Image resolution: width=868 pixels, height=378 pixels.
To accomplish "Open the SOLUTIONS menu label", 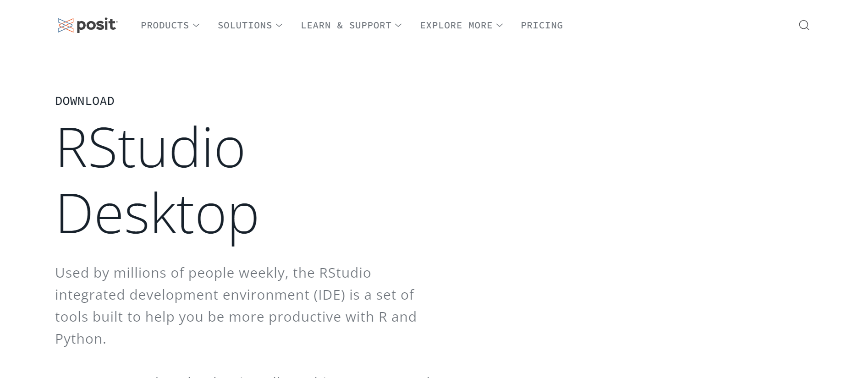I will pyautogui.click(x=245, y=25).
